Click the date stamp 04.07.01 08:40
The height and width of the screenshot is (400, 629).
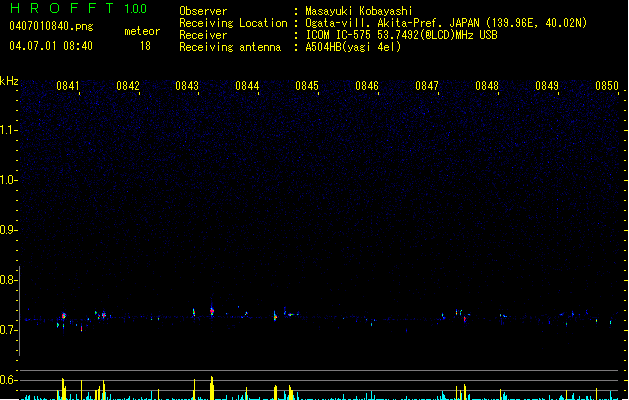(51, 46)
